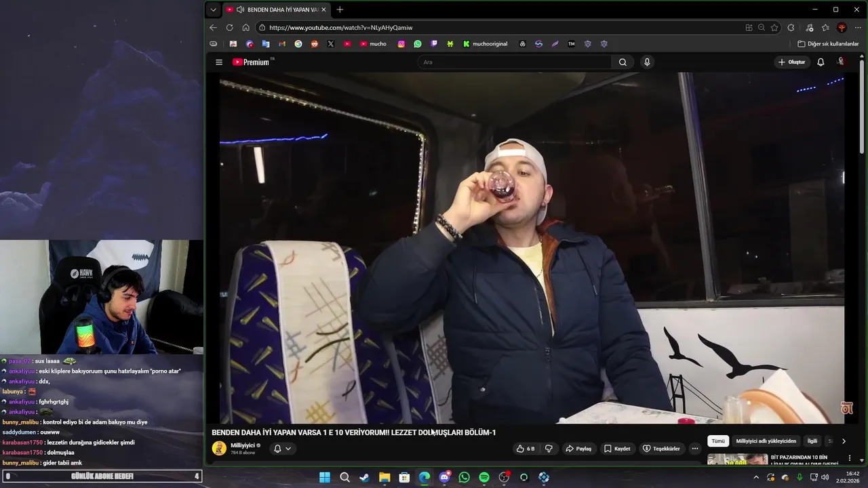The image size is (868, 488).
Task: Expand subscription notification bell dropdown
Action: pyautogui.click(x=282, y=449)
